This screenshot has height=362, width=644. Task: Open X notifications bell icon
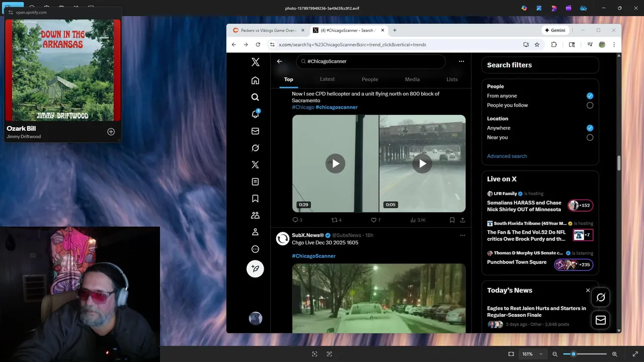[255, 114]
